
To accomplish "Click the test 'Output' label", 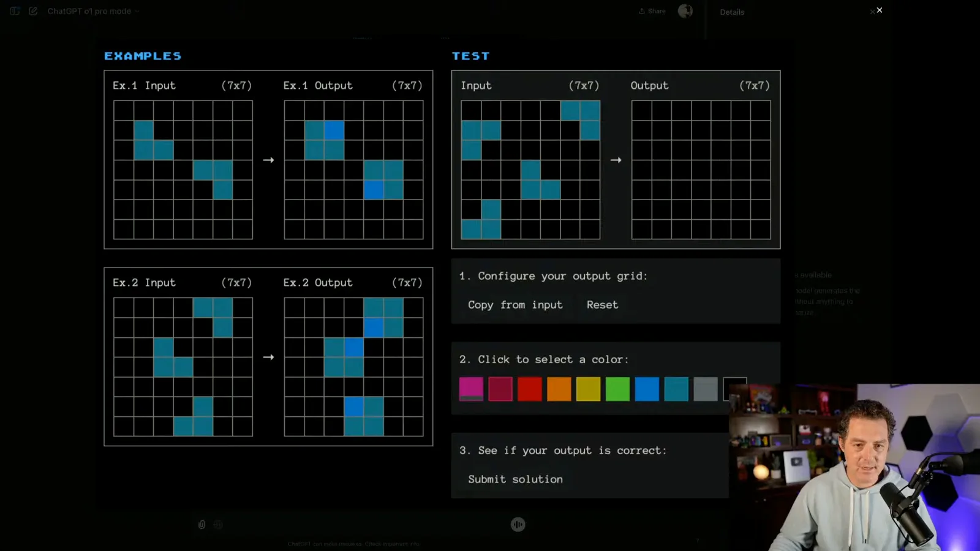I will [649, 86].
